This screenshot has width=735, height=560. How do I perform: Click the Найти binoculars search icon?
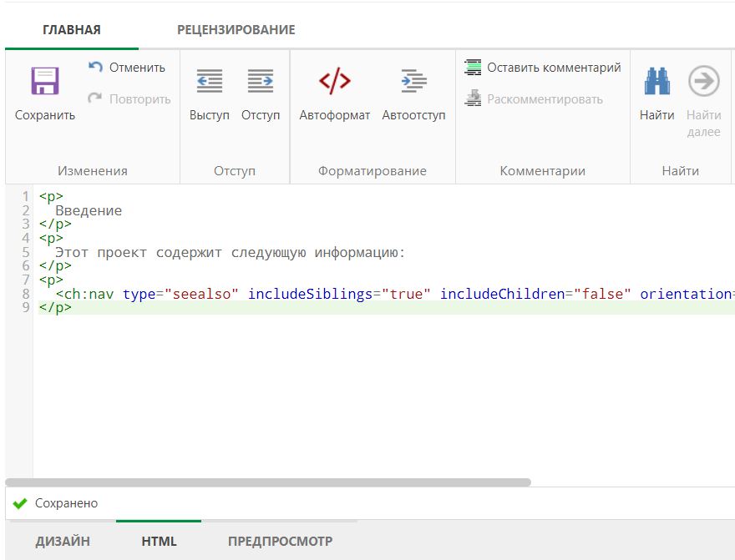tap(657, 81)
